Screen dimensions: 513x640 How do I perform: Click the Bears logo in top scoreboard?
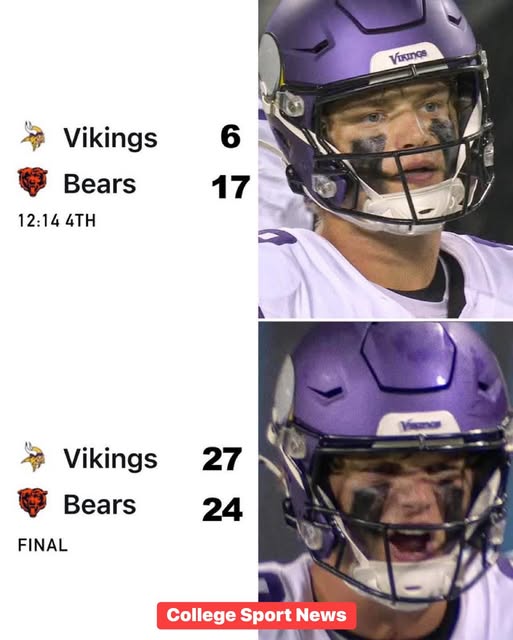click(33, 182)
